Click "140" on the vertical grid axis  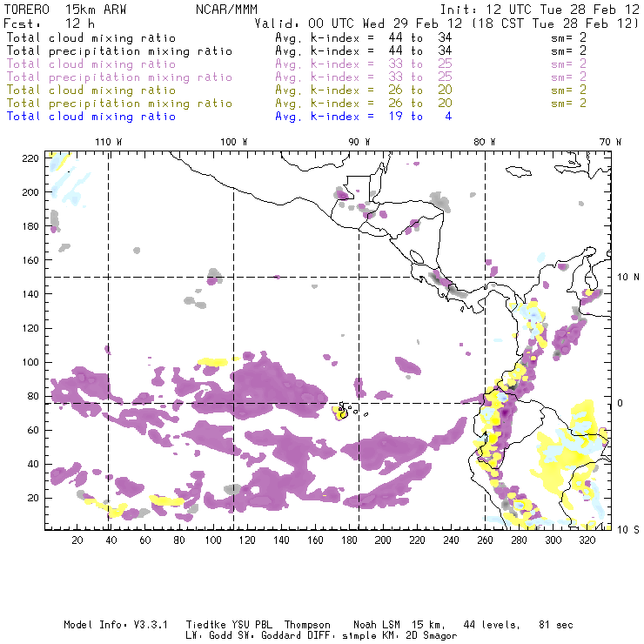pyautogui.click(x=30, y=294)
